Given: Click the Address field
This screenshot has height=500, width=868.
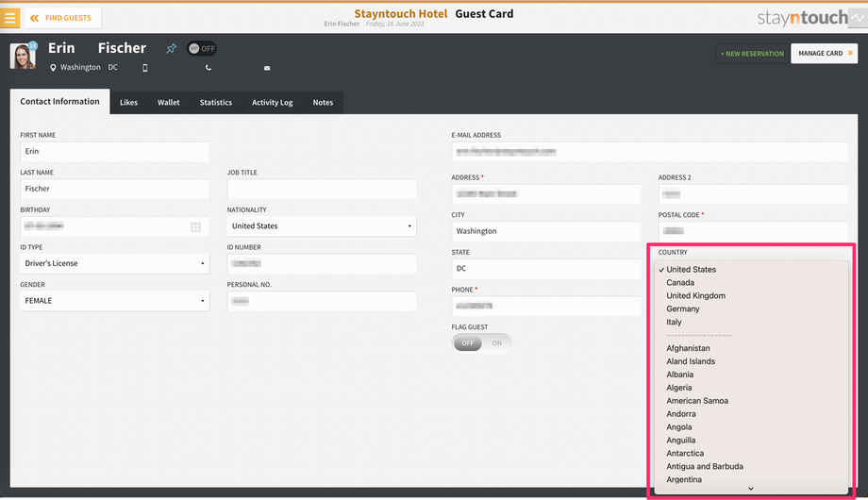Looking at the screenshot, I should [546, 193].
